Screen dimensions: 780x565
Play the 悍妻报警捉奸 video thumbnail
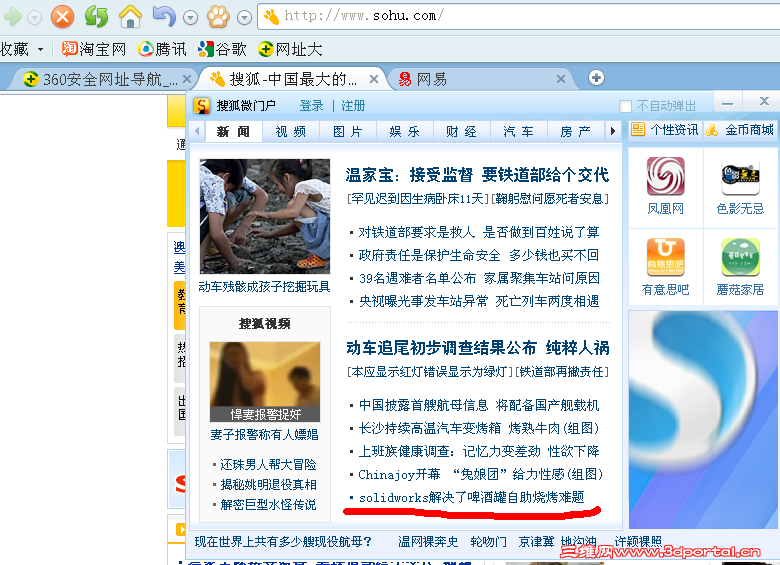[x=265, y=381]
